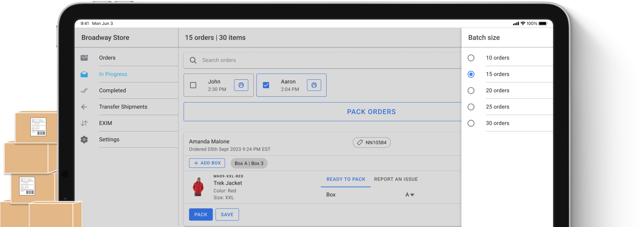The image size is (644, 227).
Task: Set batch size to 30 orders
Action: pyautogui.click(x=471, y=123)
